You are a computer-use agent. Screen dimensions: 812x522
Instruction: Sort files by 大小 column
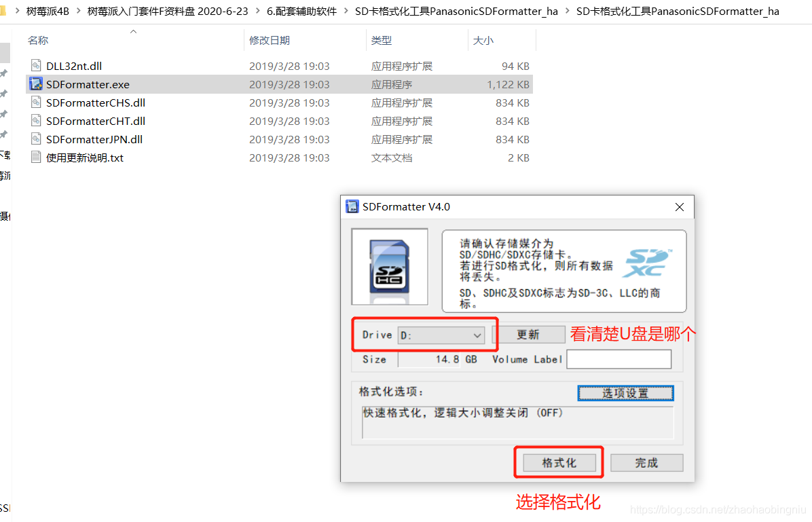click(483, 41)
